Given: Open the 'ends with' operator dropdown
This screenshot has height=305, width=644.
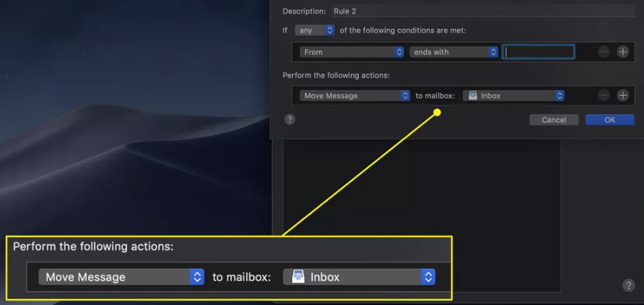Looking at the screenshot, I should 454,52.
